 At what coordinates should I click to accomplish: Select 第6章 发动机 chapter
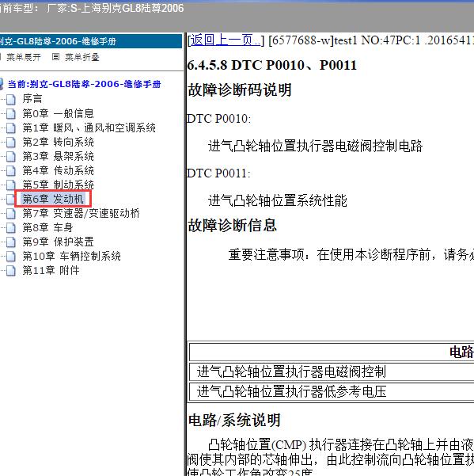pos(53,199)
